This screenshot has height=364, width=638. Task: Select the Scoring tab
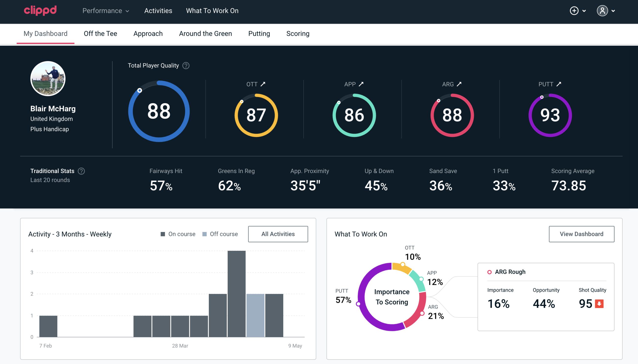click(298, 33)
